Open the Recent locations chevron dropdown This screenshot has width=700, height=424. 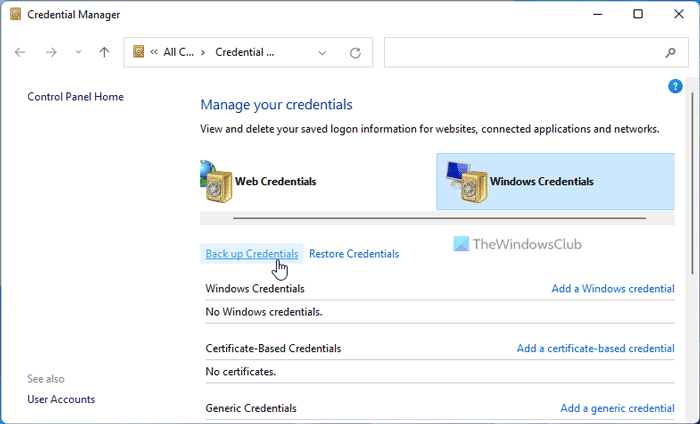77,53
